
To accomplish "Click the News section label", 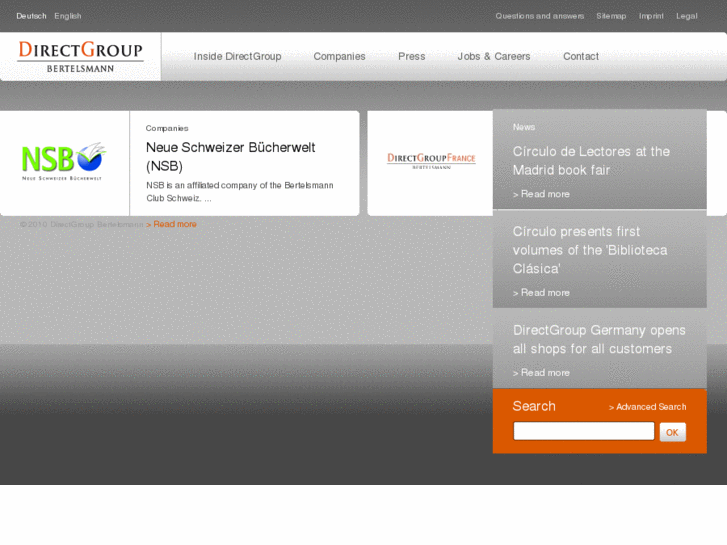I will click(524, 127).
